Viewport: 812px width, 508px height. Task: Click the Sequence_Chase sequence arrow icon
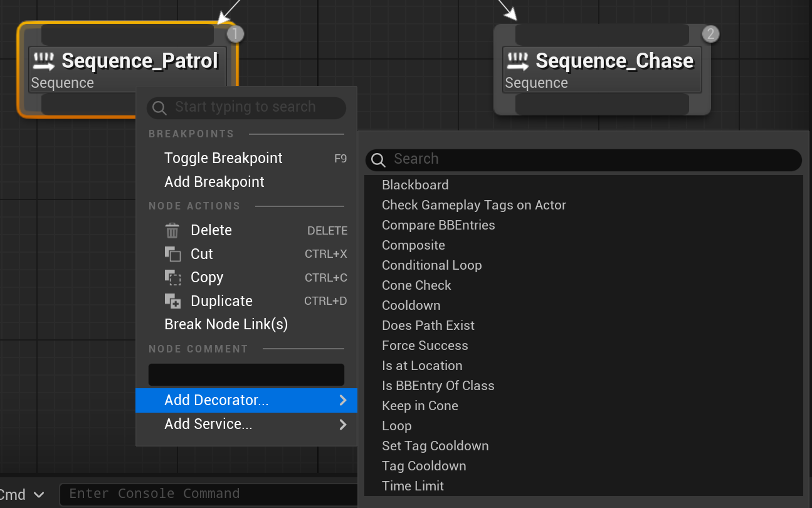pos(518,61)
